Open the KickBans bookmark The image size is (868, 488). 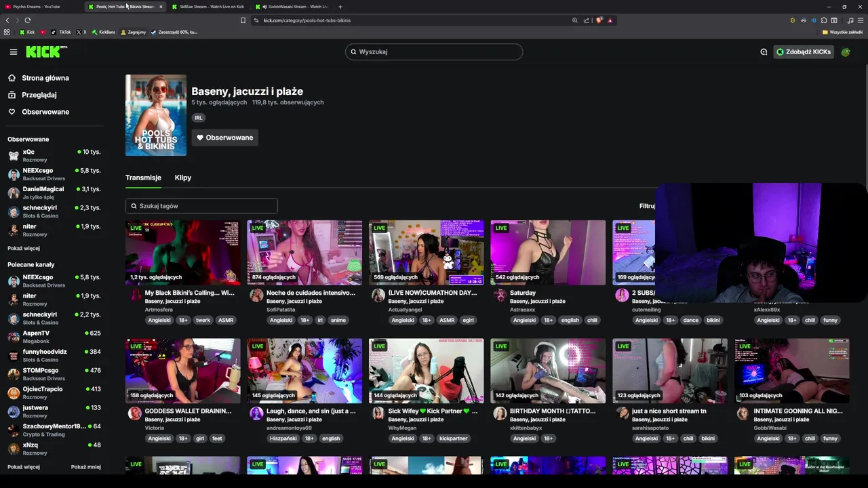coord(104,32)
